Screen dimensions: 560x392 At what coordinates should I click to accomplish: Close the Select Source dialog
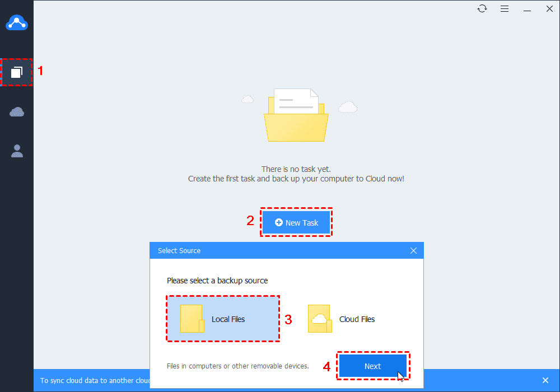413,251
